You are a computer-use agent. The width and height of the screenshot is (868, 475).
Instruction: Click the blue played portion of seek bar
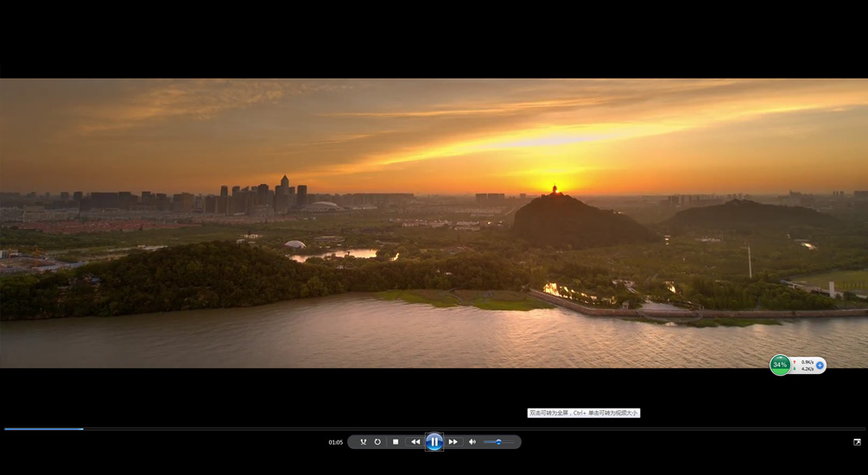(x=43, y=428)
